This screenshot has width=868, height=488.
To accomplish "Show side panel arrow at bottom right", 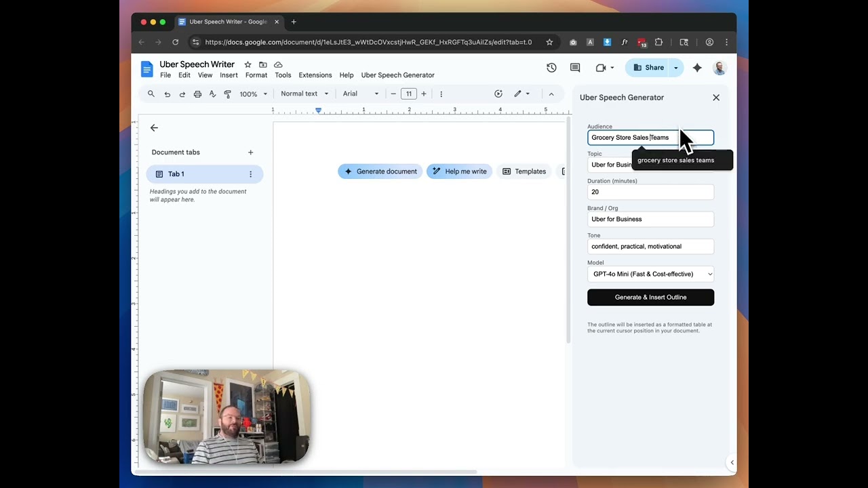I will tap(732, 462).
